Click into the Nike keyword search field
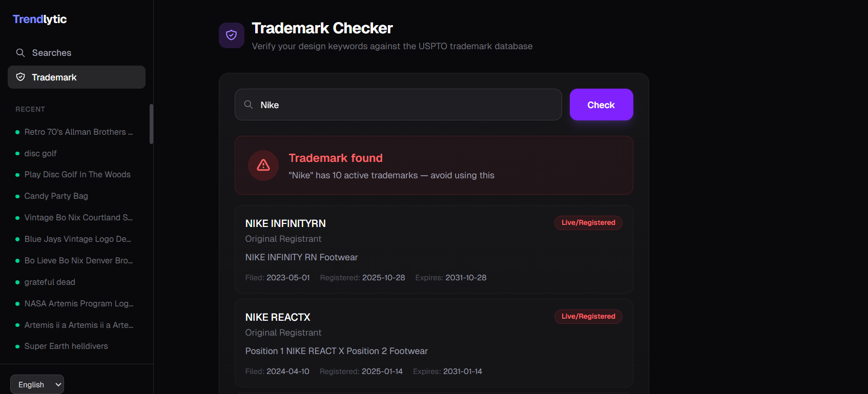Image resolution: width=868 pixels, height=394 pixels. coord(405,105)
